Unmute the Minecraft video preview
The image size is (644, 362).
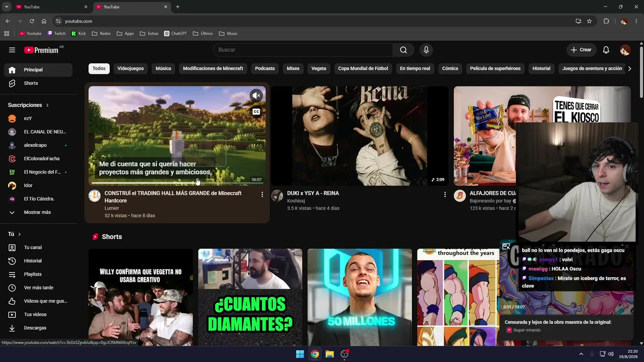pos(256,96)
